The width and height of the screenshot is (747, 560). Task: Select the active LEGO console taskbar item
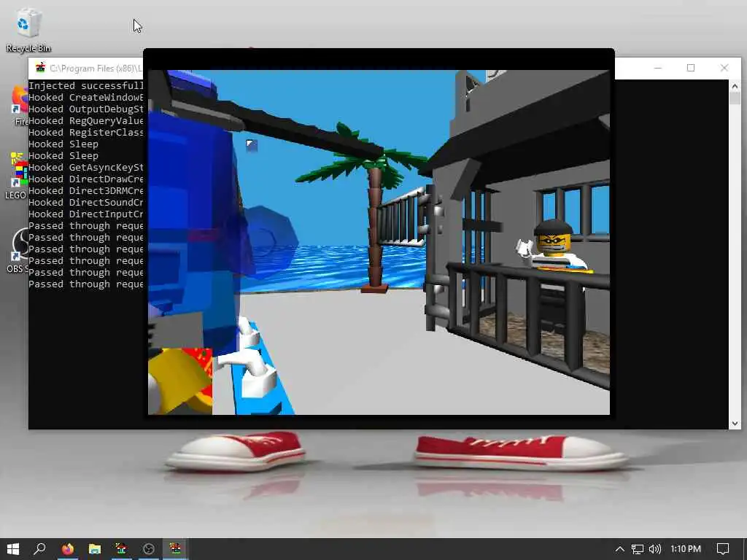click(175, 549)
